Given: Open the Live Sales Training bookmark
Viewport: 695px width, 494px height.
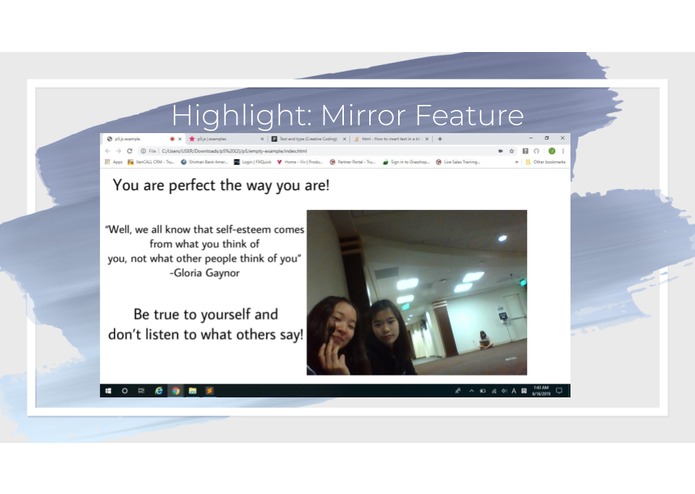Looking at the screenshot, I should pos(458,162).
